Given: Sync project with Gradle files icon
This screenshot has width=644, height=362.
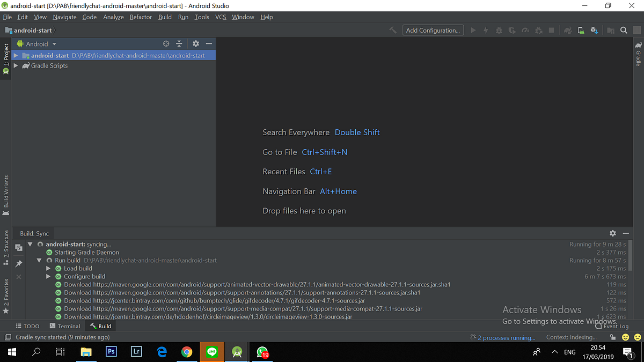Looking at the screenshot, I should [567, 31].
